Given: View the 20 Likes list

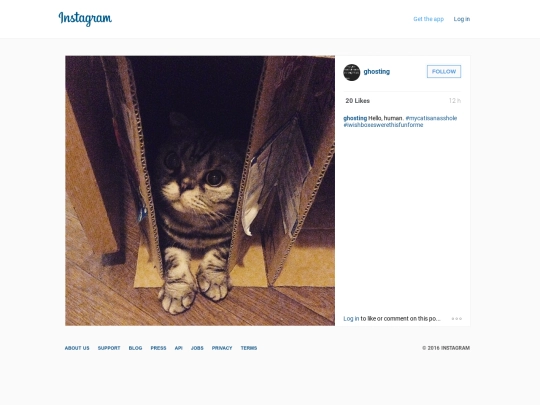Looking at the screenshot, I should pyautogui.click(x=357, y=101).
